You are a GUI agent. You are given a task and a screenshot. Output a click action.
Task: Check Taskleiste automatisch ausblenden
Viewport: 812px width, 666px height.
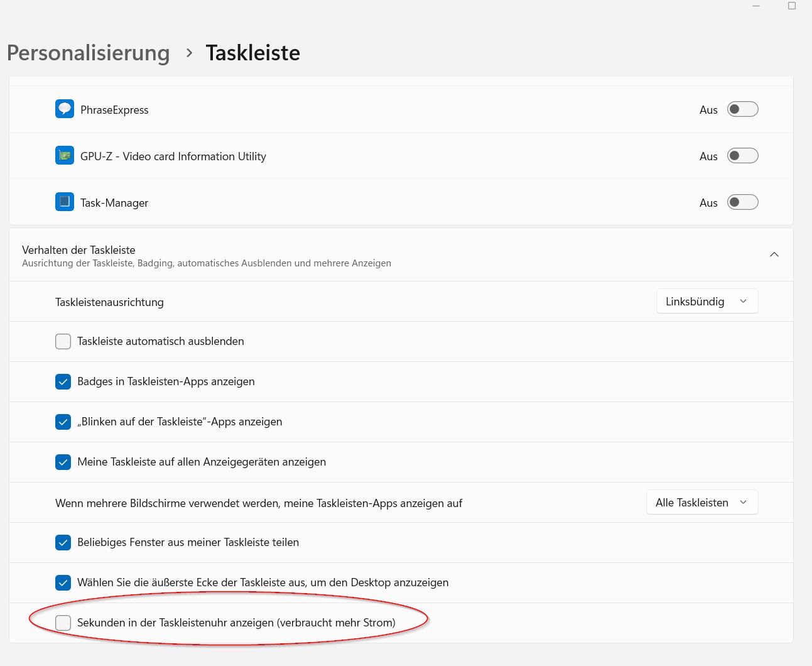(x=63, y=341)
